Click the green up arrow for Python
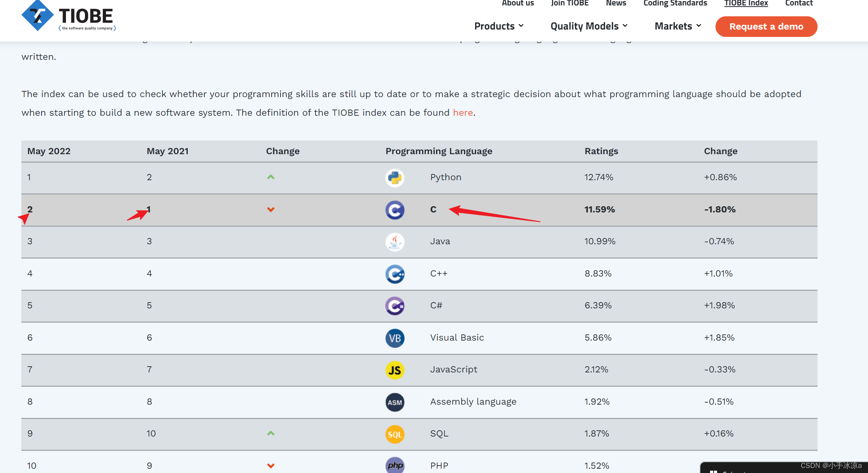The image size is (868, 473). 270,177
